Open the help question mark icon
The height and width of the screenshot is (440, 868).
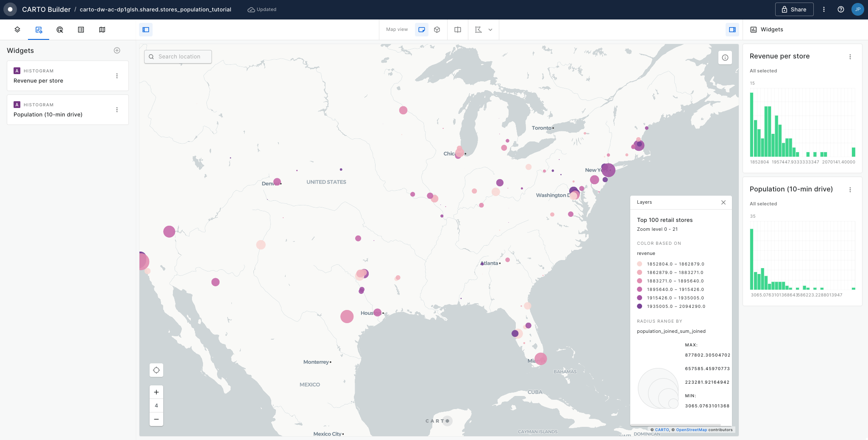(841, 9)
